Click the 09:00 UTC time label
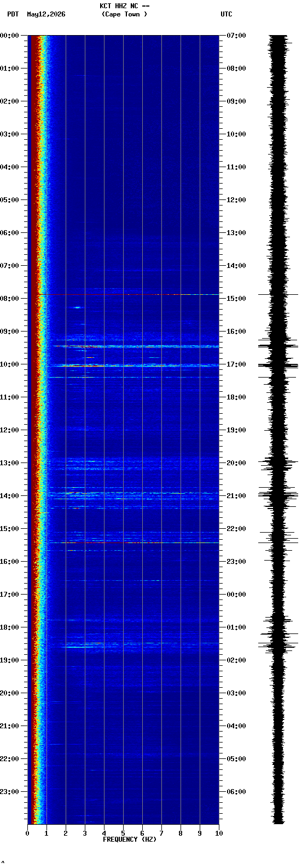The height and width of the screenshot is (868, 302). (236, 101)
